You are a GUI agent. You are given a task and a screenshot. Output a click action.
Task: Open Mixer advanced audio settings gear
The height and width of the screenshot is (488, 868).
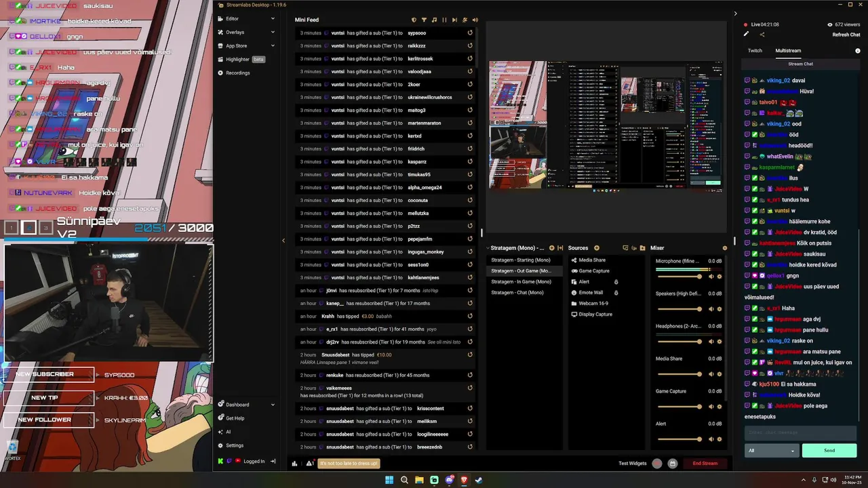(x=724, y=248)
